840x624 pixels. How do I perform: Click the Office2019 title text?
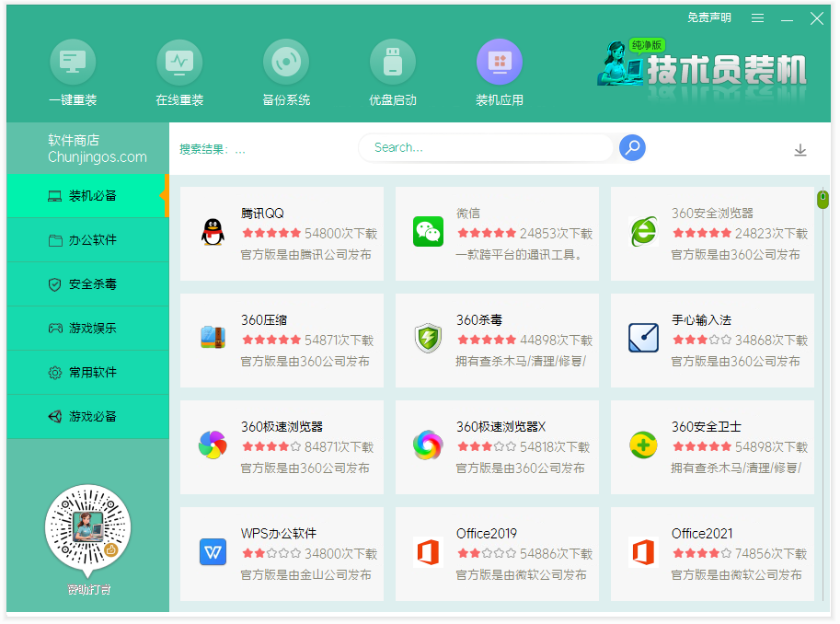pyautogui.click(x=487, y=534)
